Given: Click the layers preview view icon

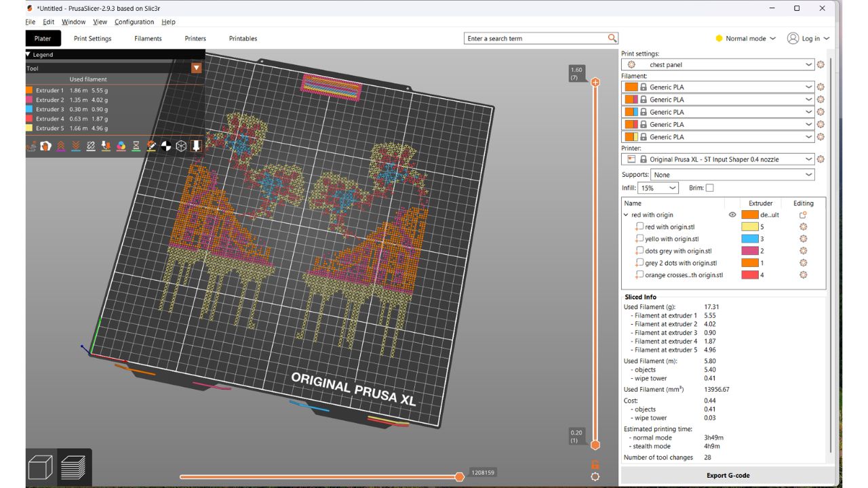Looking at the screenshot, I should [73, 468].
